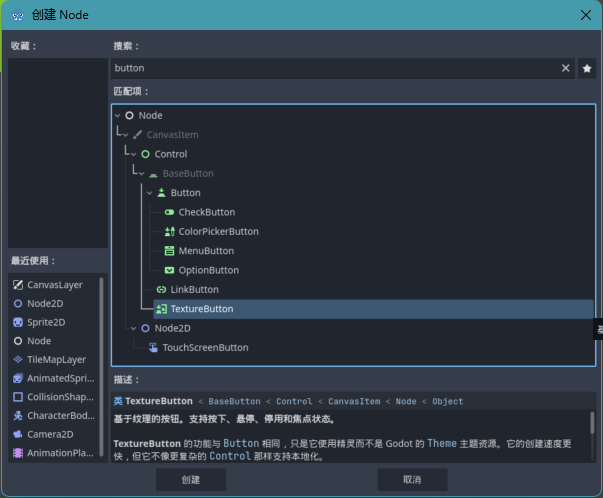The height and width of the screenshot is (498, 603).
Task: Select OptionButton in the match list
Action: pyautogui.click(x=208, y=270)
